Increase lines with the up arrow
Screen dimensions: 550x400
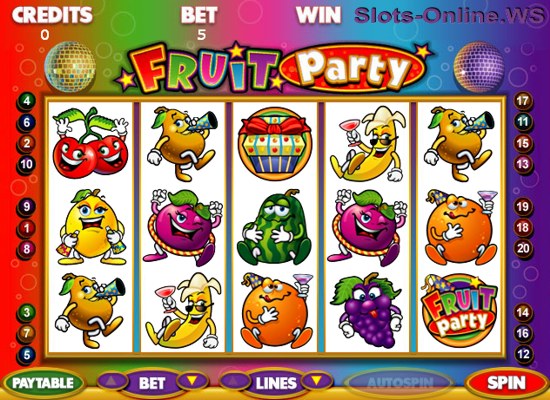coord(235,381)
